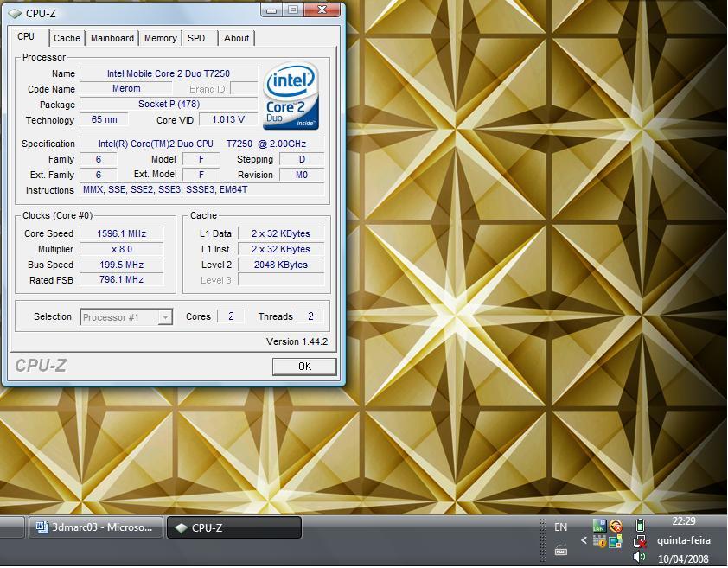This screenshot has height=568, width=728.
Task: Click the 'Version 1.44.2' text
Action: [x=297, y=341]
